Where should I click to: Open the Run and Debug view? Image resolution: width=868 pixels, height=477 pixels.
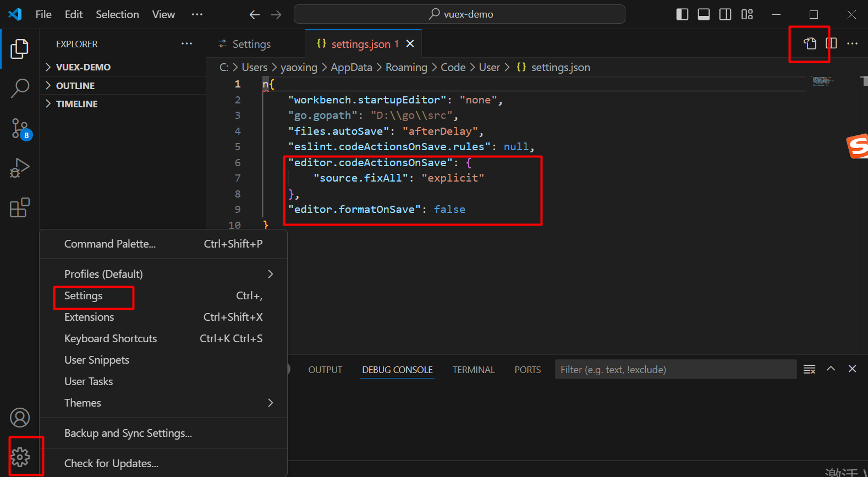click(20, 168)
